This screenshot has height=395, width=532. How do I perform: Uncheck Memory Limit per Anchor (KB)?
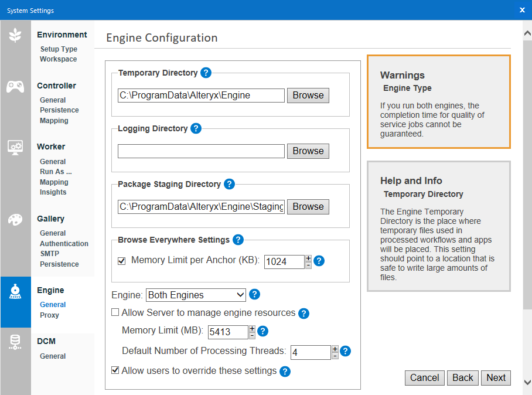pos(121,261)
